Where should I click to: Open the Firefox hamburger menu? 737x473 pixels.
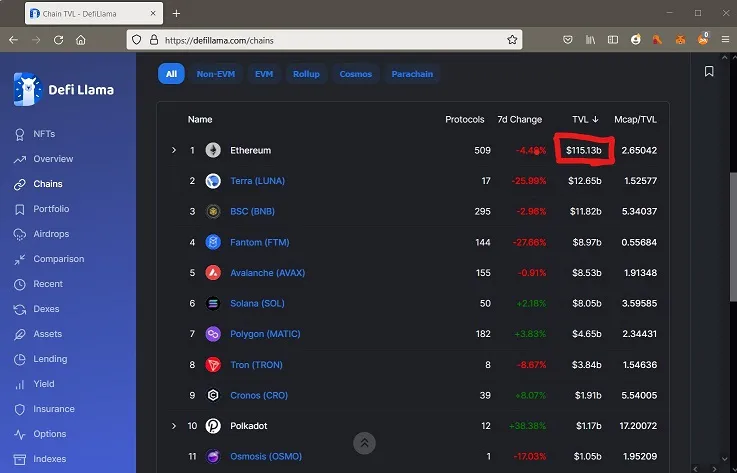point(725,40)
